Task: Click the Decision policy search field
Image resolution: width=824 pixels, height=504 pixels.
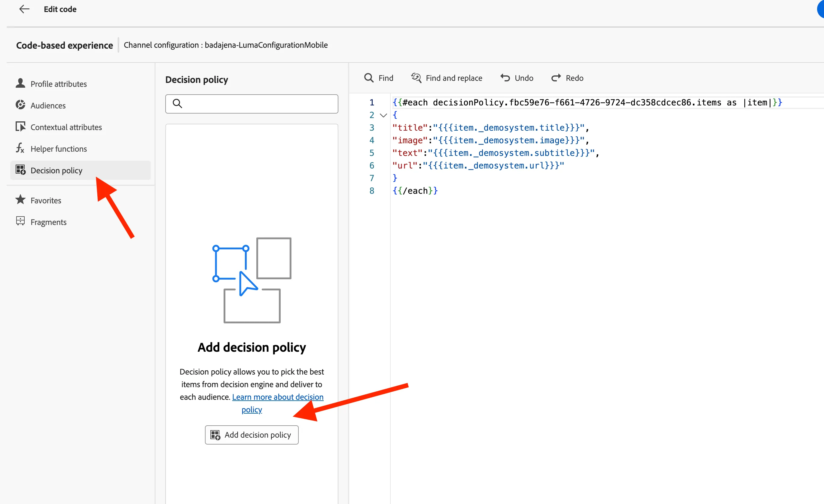Action: [x=252, y=104]
